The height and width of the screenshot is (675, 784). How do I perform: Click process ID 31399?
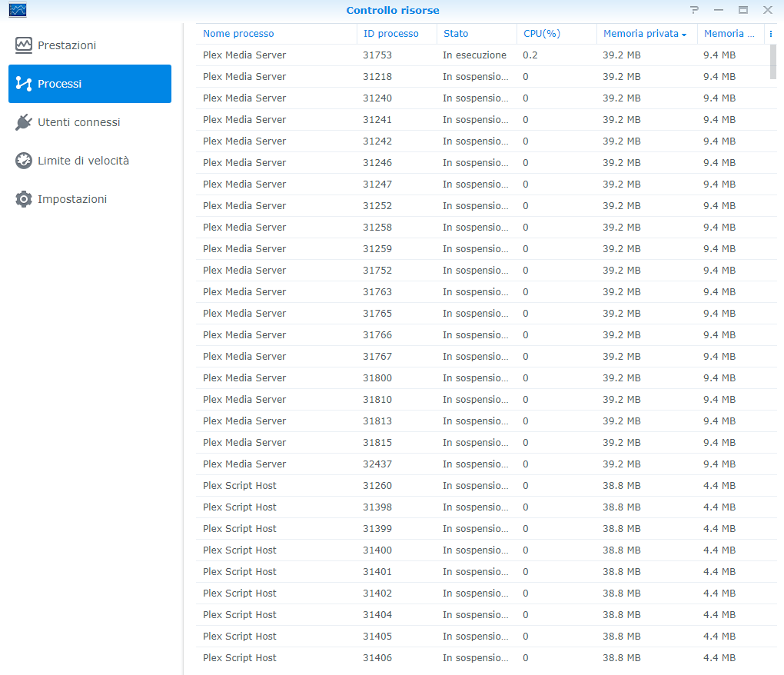(377, 528)
